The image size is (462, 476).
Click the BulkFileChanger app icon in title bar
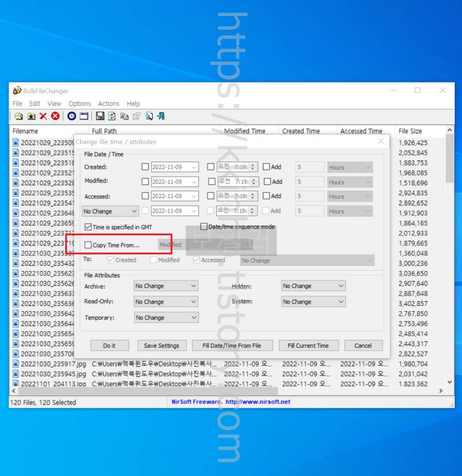[17, 90]
